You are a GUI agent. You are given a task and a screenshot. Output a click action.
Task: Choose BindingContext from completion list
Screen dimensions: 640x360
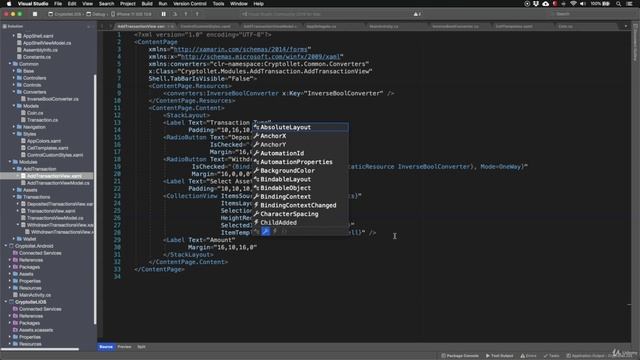click(x=300, y=197)
